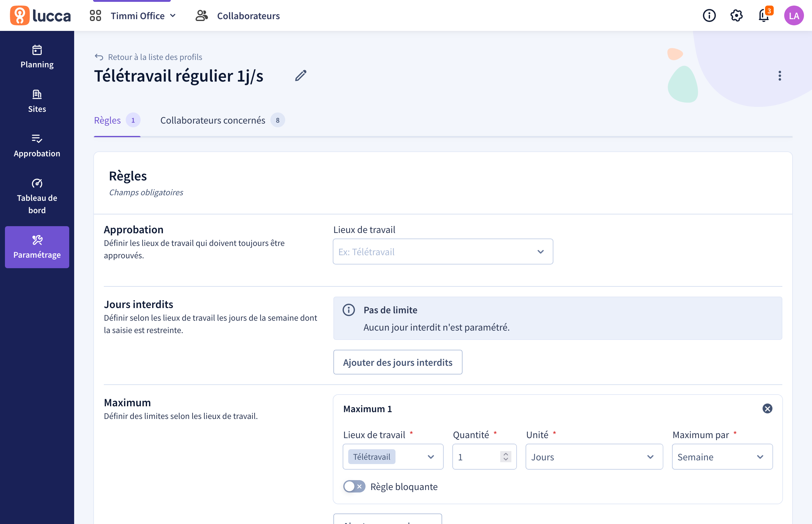Expand the Timmi Office module dropdown
Image resolution: width=812 pixels, height=524 pixels.
143,16
